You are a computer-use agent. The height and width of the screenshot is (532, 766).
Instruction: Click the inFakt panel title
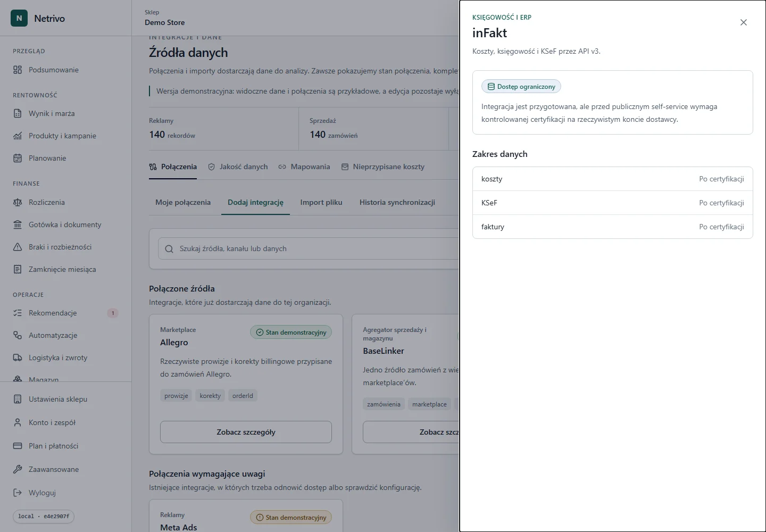pyautogui.click(x=489, y=33)
